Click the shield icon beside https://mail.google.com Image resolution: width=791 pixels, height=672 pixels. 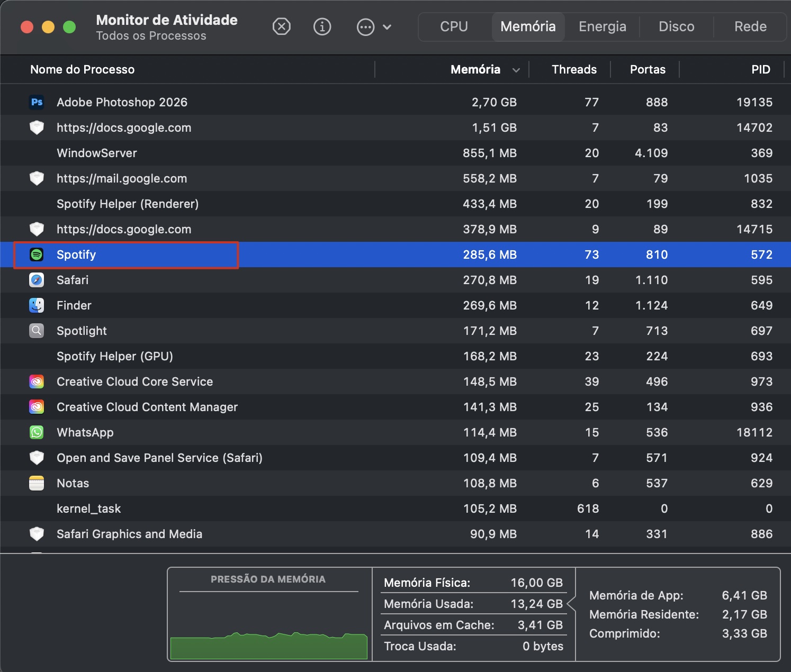[37, 178]
